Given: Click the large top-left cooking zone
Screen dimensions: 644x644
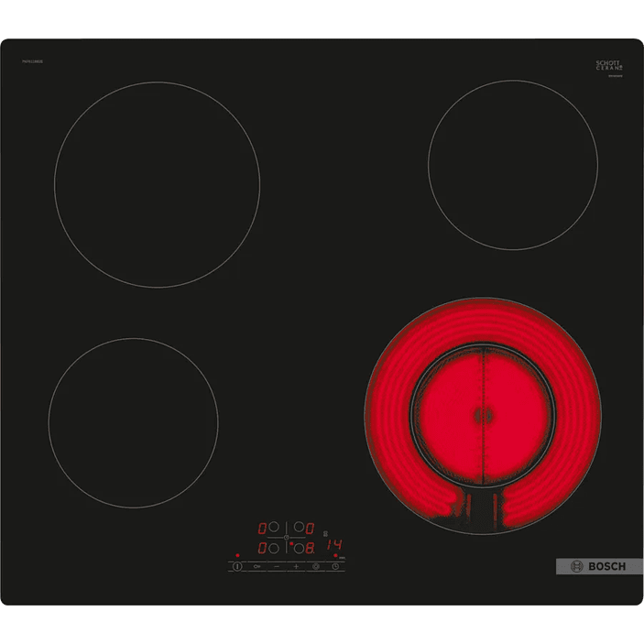Looking at the screenshot, I should (157, 184).
